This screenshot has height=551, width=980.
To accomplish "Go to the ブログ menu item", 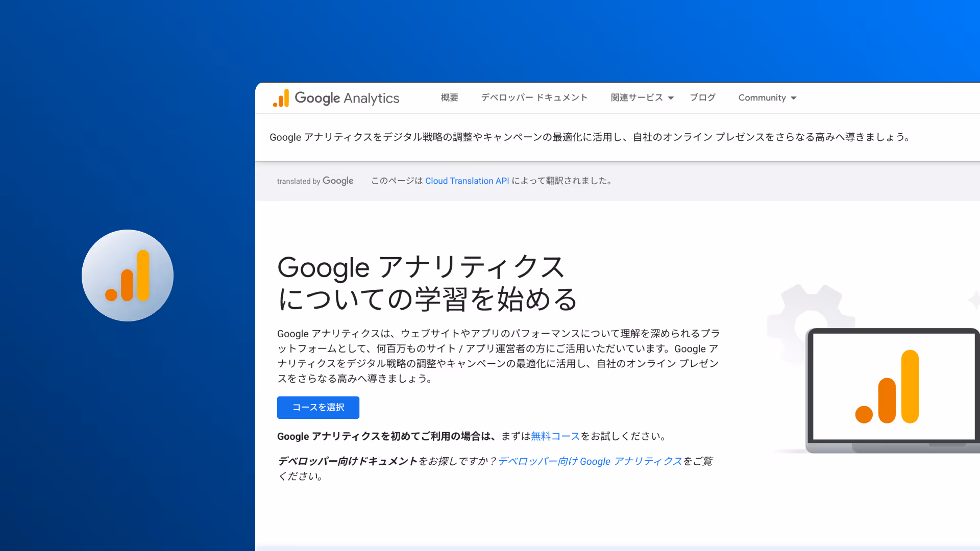I will (702, 97).
